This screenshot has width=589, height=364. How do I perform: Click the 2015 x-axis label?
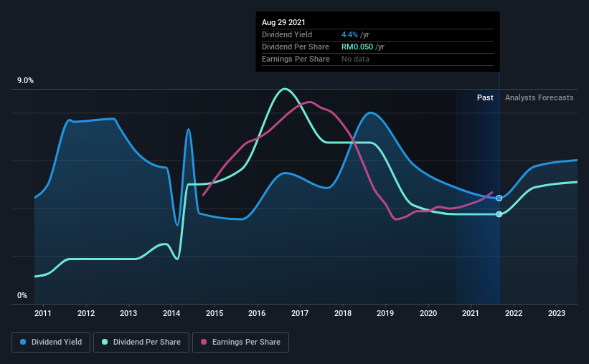tap(215, 313)
